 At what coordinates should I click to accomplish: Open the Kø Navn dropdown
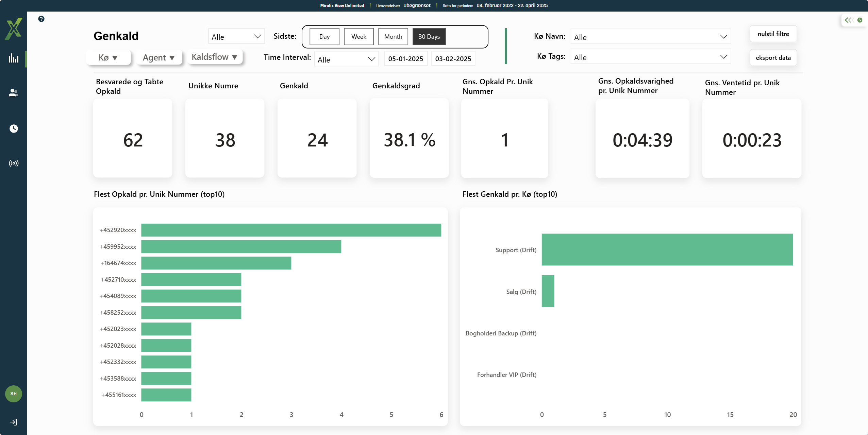650,37
